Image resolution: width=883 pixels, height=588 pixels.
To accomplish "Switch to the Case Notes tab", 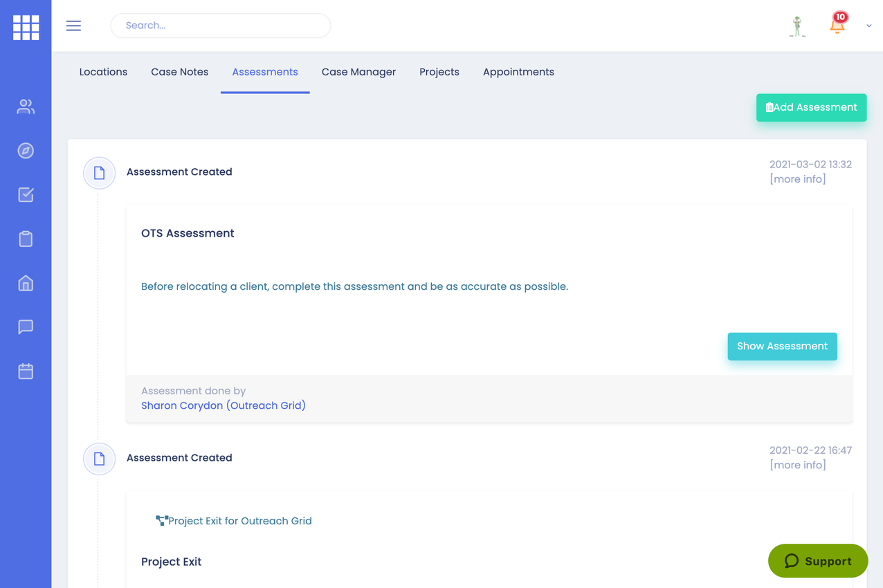I will pyautogui.click(x=180, y=72).
